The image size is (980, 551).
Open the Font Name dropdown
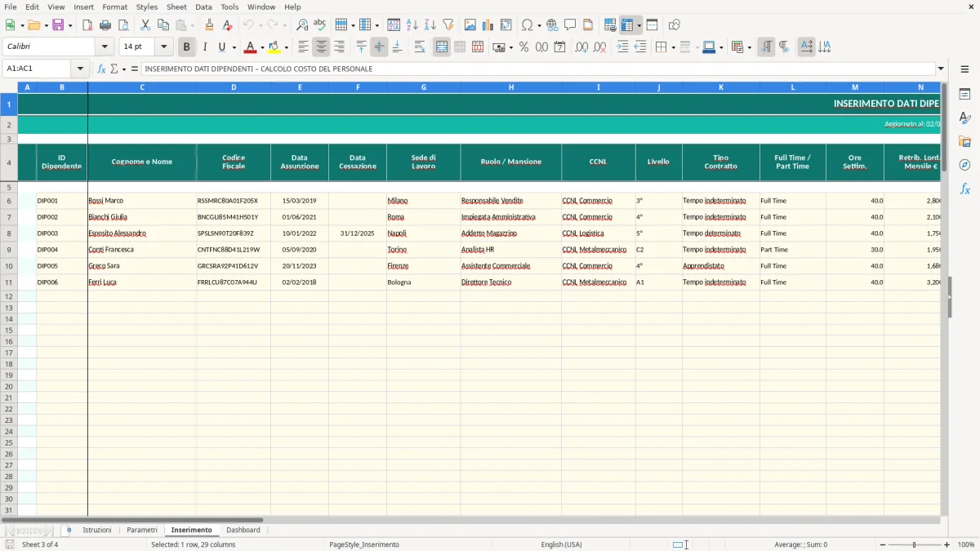[105, 47]
